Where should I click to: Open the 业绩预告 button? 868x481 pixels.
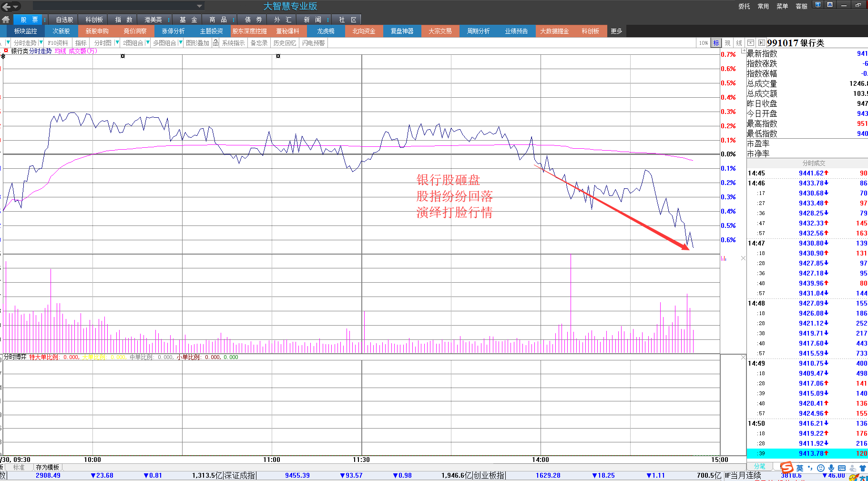point(516,31)
